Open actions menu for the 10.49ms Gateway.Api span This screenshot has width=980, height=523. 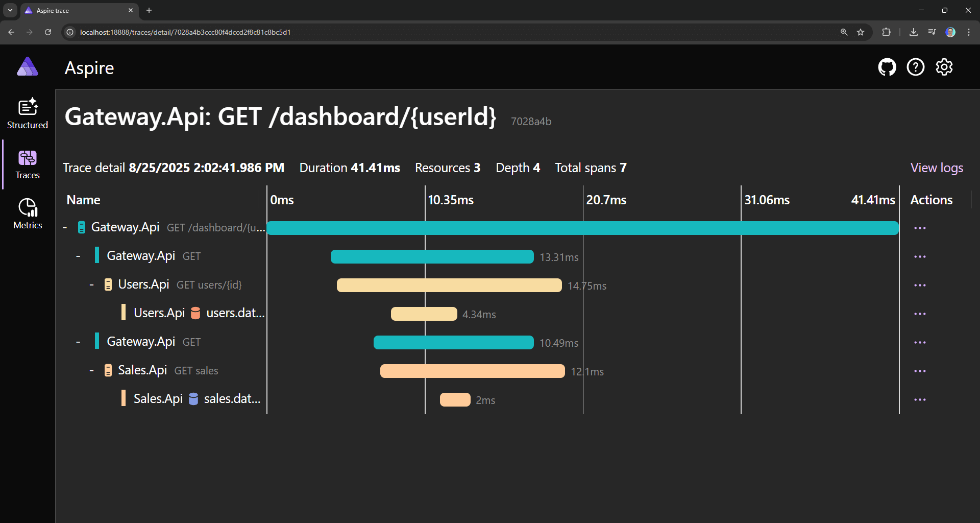(920, 343)
